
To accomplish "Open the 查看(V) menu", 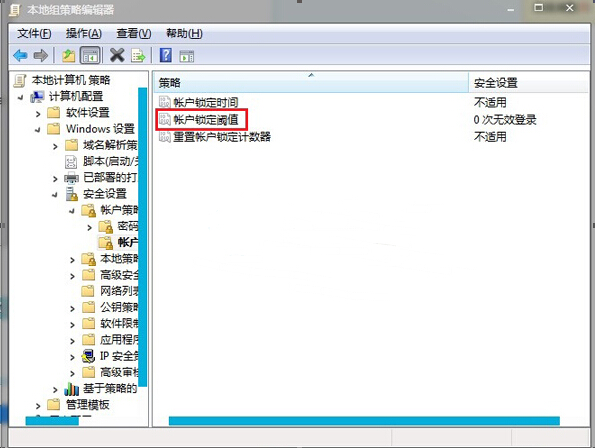I will pos(134,34).
